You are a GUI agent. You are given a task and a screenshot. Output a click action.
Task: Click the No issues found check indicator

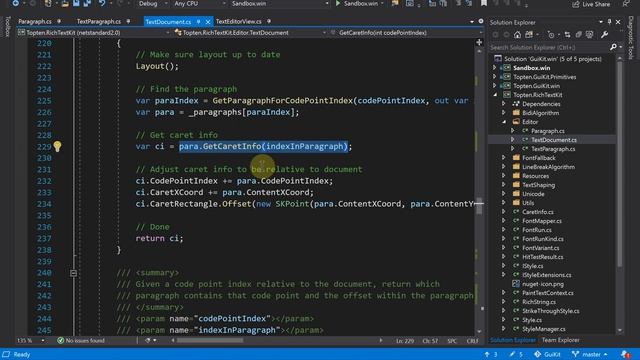coord(81,340)
